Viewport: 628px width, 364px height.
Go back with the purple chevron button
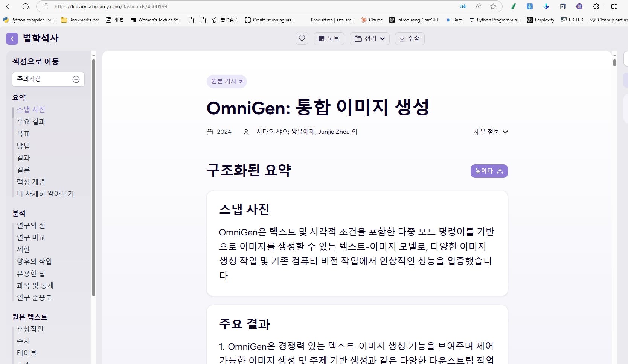(12, 38)
